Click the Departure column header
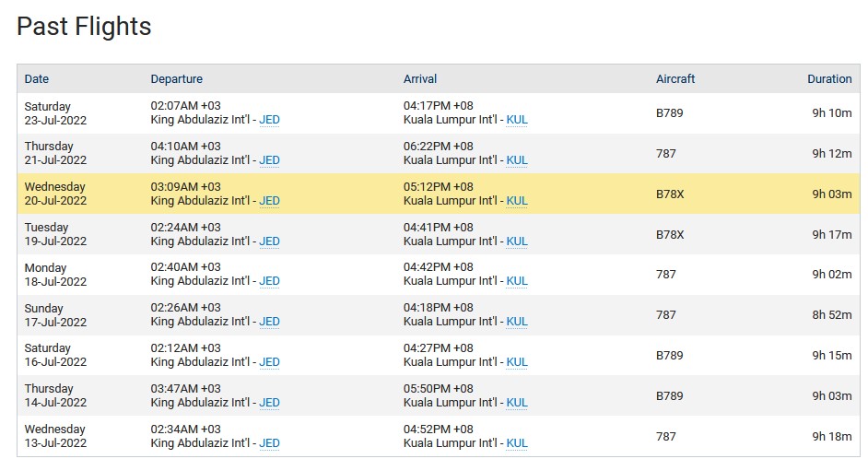 point(177,78)
